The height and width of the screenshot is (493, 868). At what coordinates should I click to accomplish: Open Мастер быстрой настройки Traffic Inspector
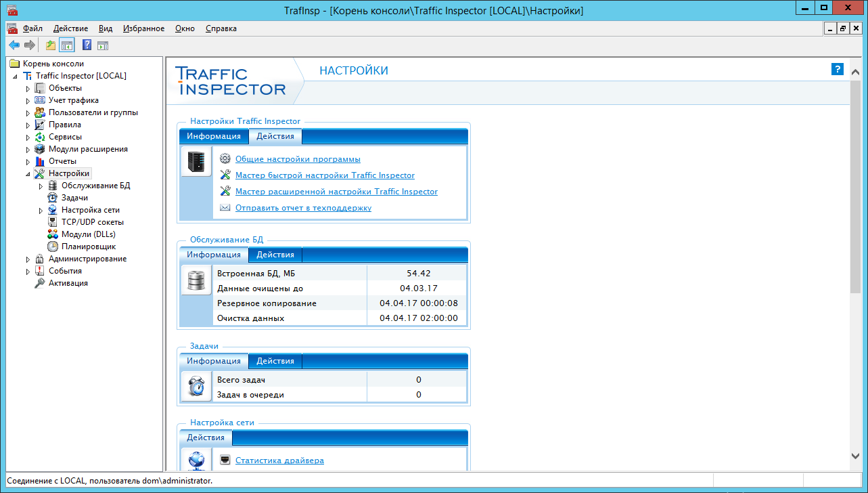click(325, 175)
